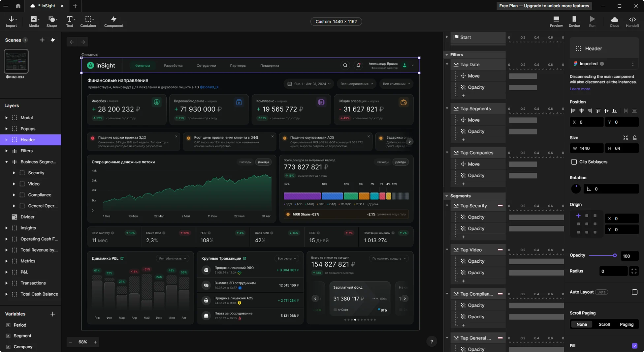Enable the Clip Sublayers checkbox
This screenshot has height=352, width=644.
(x=574, y=162)
